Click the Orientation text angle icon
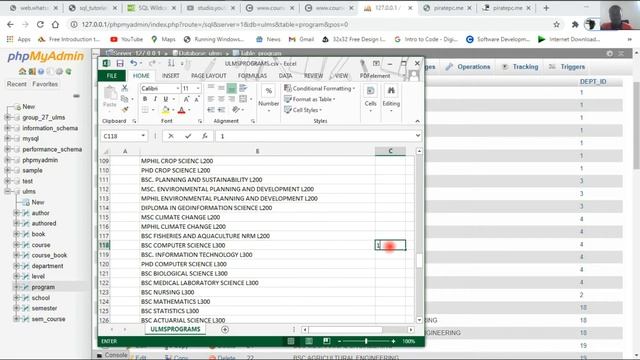 pos(236,110)
